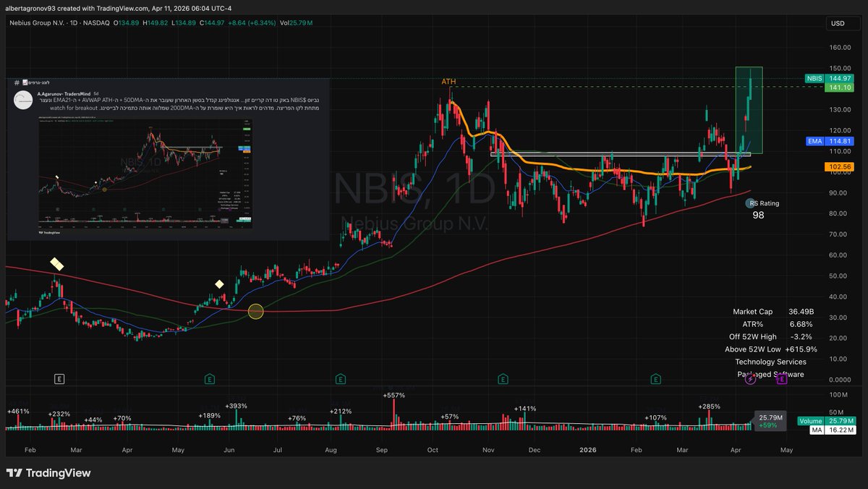Open the embedded chart thumbnail in the post

click(x=147, y=175)
